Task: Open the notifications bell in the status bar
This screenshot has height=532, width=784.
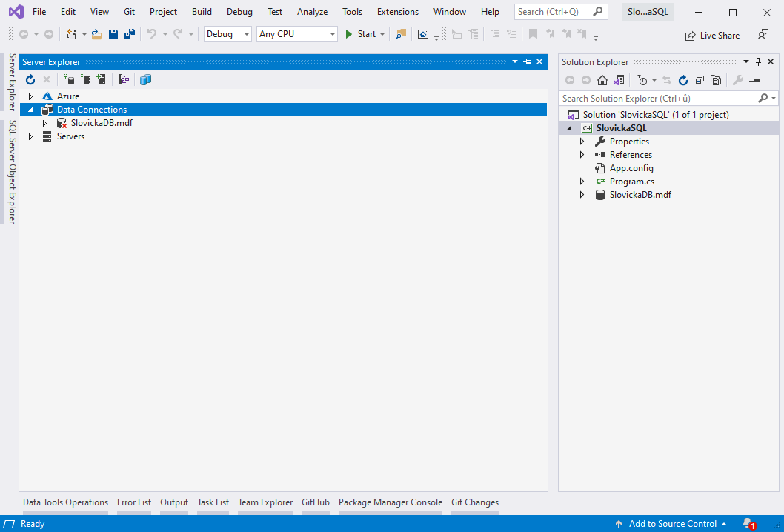Action: 748,524
